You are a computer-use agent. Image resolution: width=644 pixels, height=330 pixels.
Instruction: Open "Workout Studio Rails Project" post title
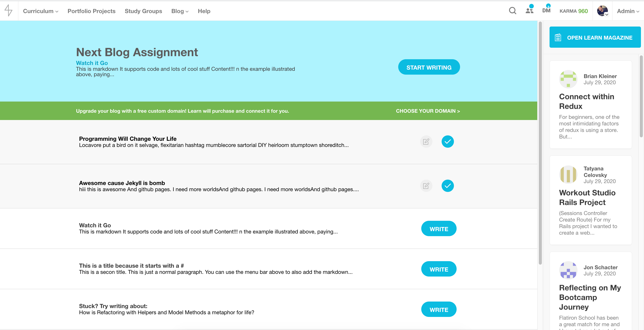(587, 197)
